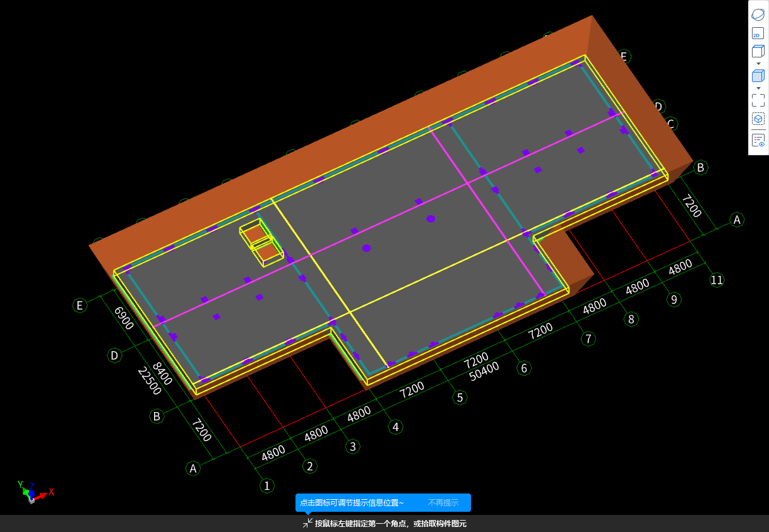Open the dropdown arrow under the shaded cube

[758, 88]
